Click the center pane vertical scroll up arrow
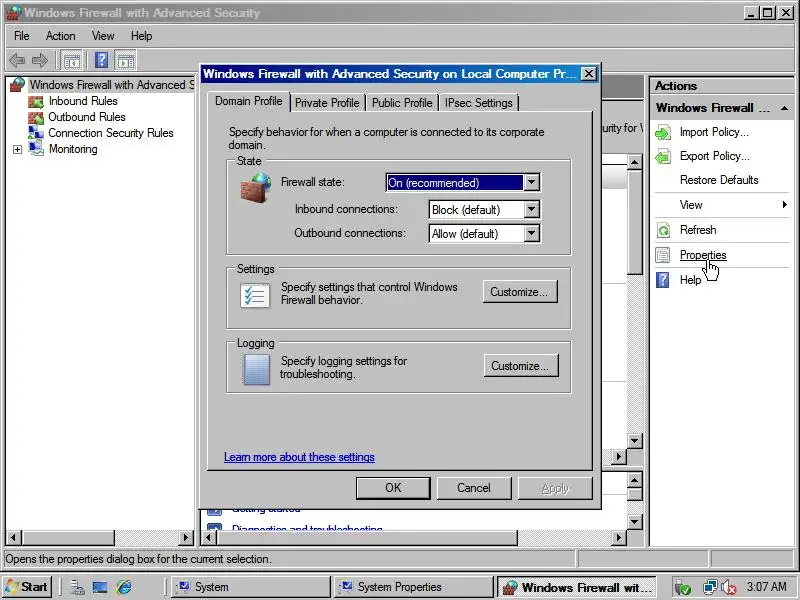800x600 pixels. (634, 163)
